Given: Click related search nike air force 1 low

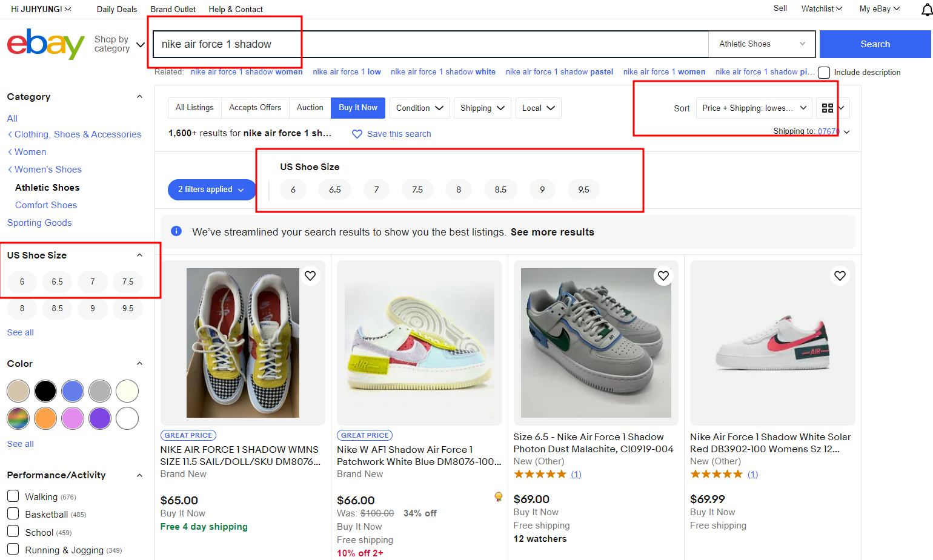Looking at the screenshot, I should tap(347, 71).
